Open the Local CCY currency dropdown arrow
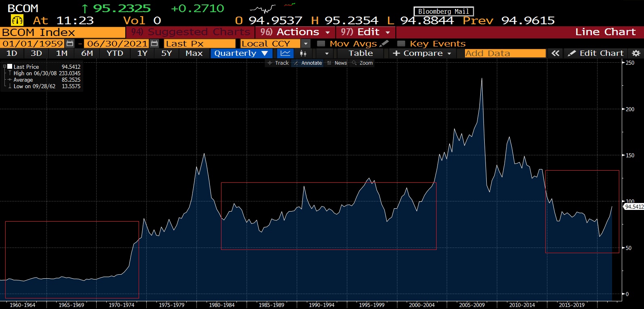 click(306, 44)
